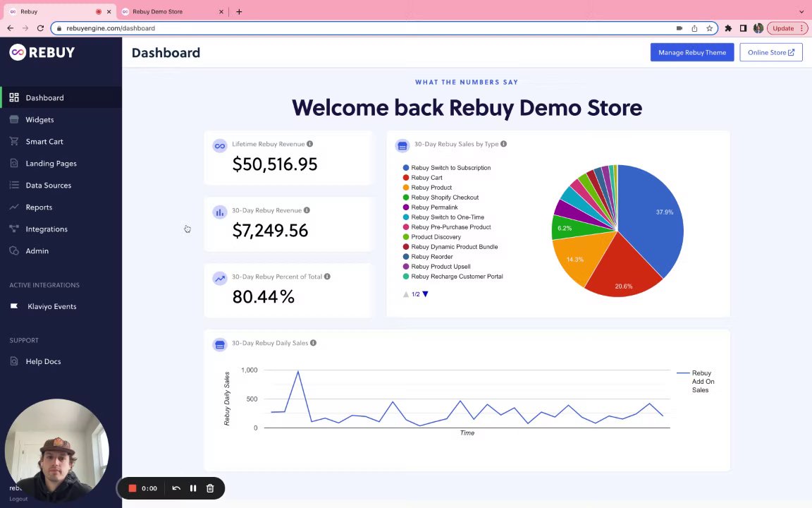
Task: Select Rebuy Product legend entry
Action: [427, 188]
